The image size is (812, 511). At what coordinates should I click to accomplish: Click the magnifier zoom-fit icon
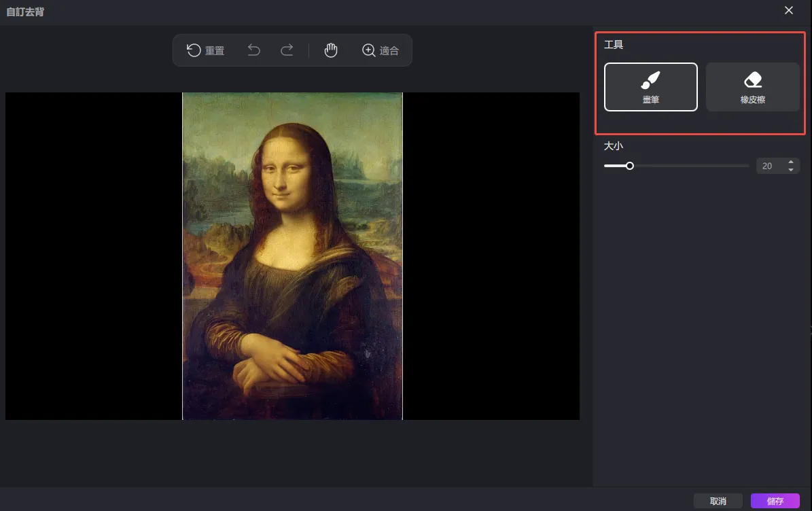click(x=369, y=50)
